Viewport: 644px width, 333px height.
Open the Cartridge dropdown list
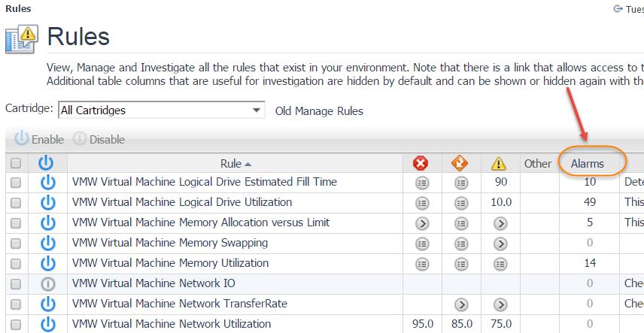[257, 110]
